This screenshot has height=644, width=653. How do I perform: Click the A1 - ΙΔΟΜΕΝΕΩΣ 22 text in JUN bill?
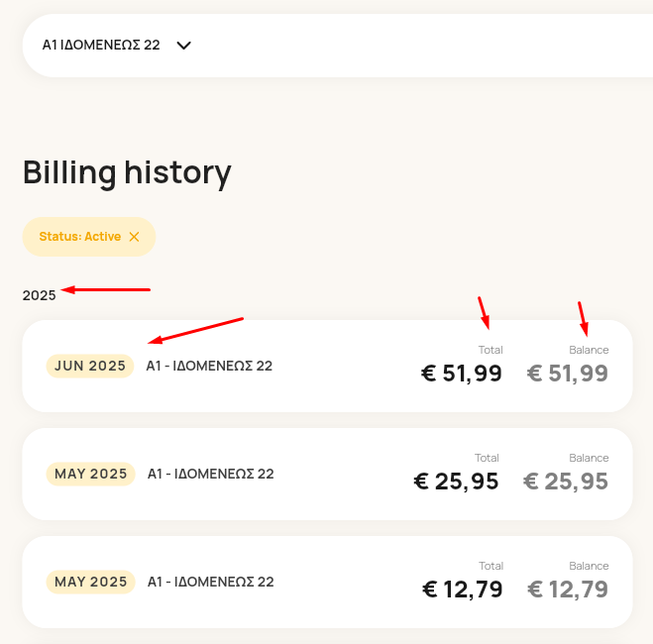point(209,366)
